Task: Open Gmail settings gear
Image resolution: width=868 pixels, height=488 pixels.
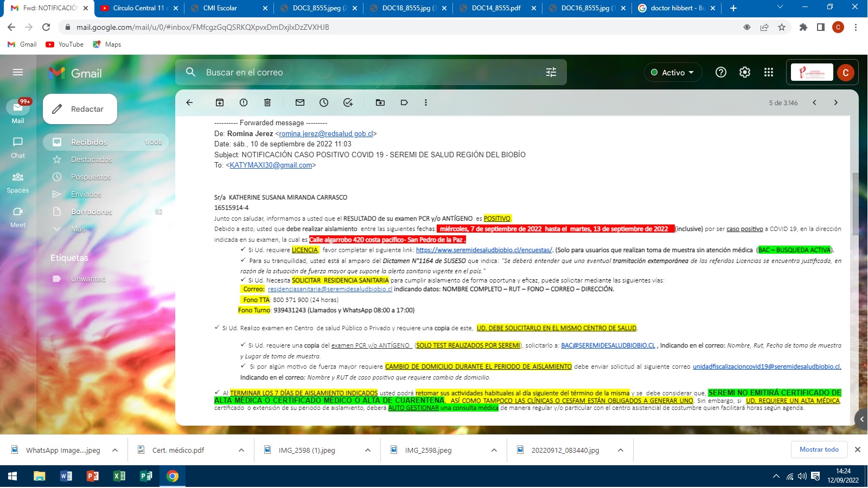Action: coord(745,72)
